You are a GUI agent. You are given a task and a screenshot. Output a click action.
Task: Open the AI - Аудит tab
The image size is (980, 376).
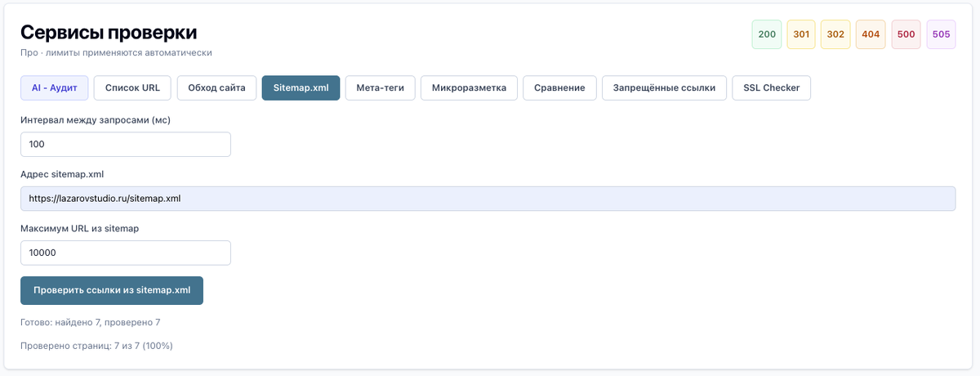54,87
